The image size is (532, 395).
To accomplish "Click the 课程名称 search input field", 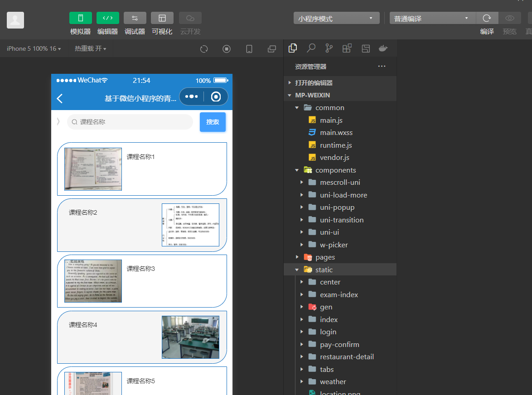I will coord(131,122).
